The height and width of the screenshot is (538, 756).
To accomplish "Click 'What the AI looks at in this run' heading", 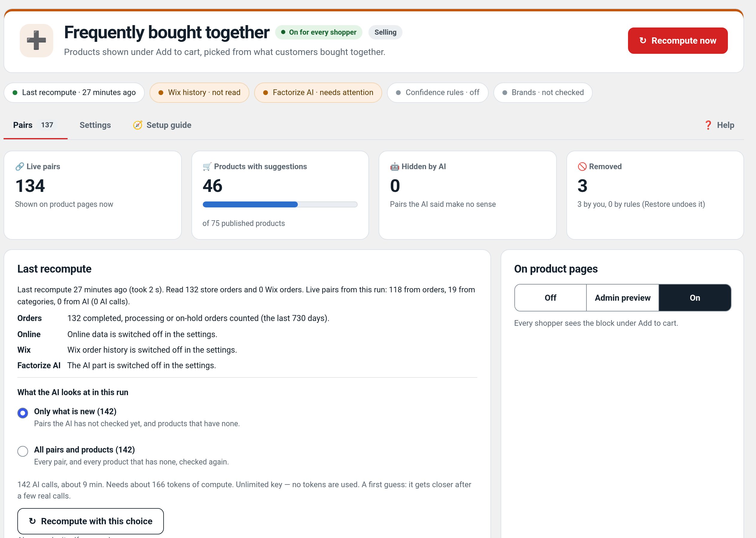I will coord(73,392).
